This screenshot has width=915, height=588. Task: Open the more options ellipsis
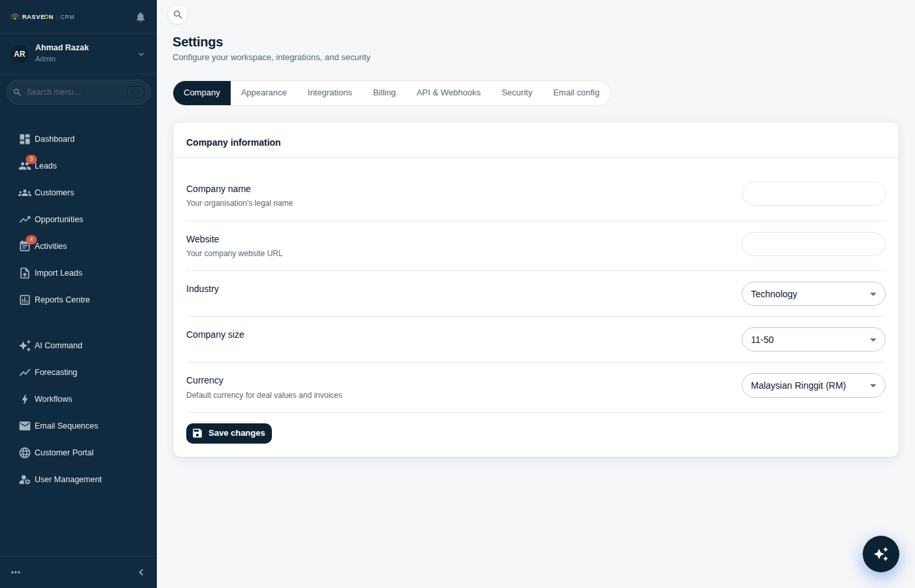point(16,572)
